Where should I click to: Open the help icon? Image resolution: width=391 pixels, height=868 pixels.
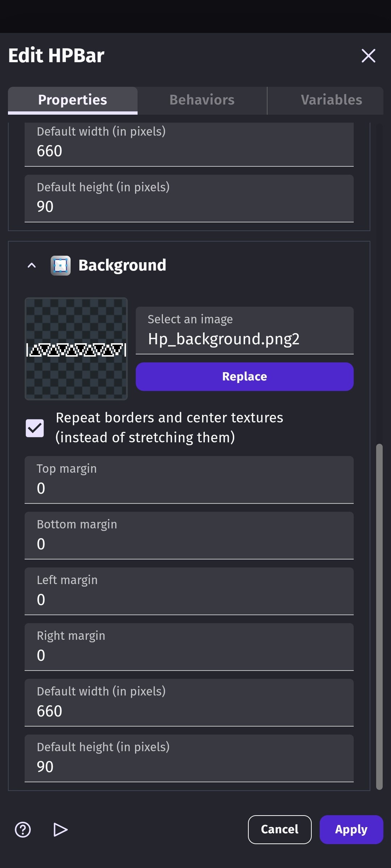[x=23, y=830]
